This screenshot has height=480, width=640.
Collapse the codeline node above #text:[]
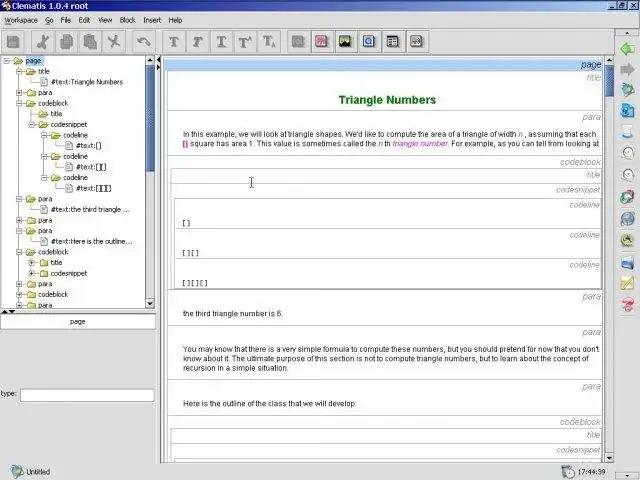[44, 135]
